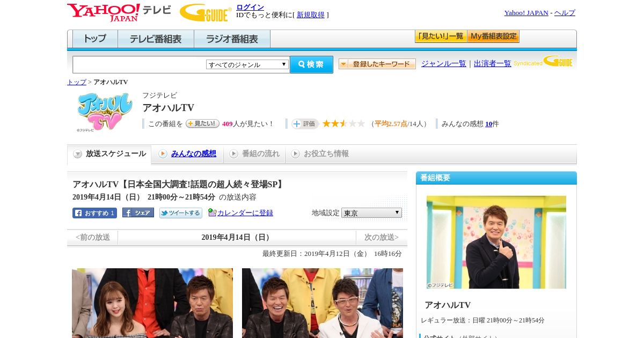
Task: Click the star rating display
Action: coord(343,123)
